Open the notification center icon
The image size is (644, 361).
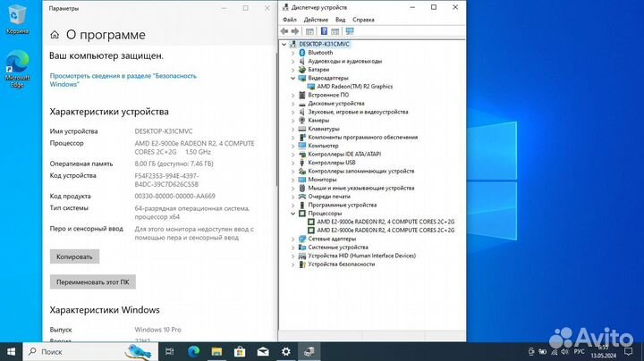tap(629, 351)
